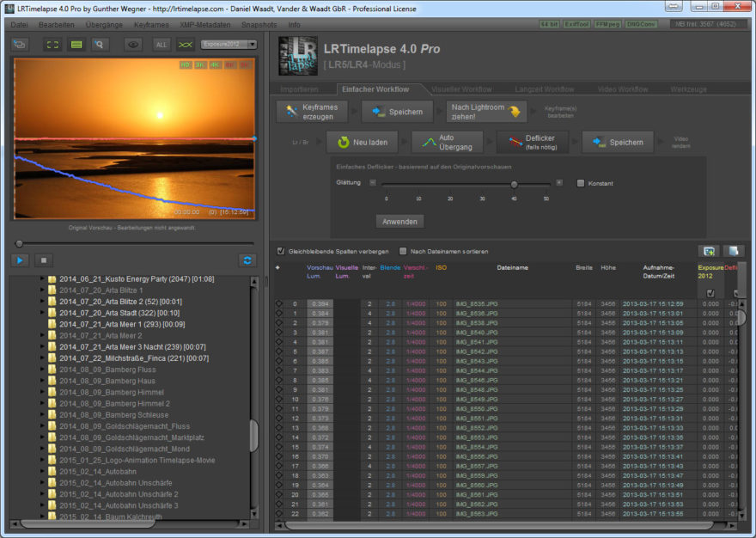Expand folder 2014_08_09_Bamberg Fluss

click(42, 369)
